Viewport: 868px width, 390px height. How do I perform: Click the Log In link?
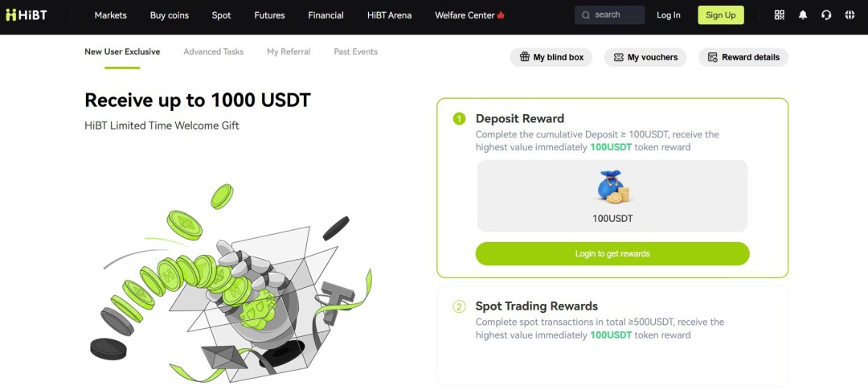pyautogui.click(x=668, y=15)
